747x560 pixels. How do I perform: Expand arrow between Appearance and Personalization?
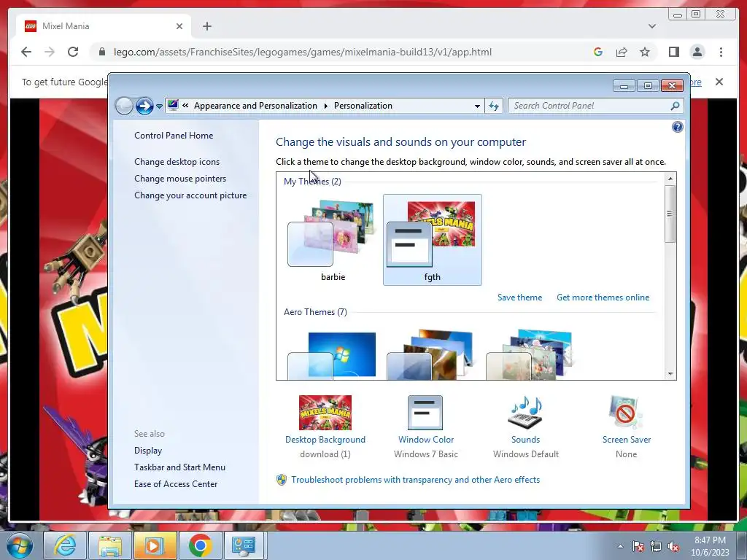pos(326,106)
